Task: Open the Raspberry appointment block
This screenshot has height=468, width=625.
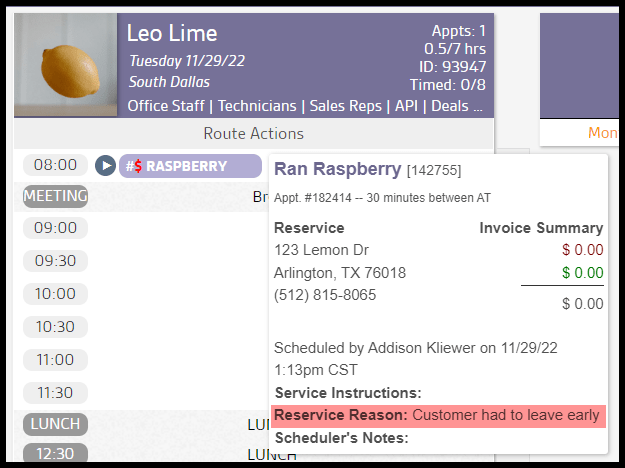Action: tap(190, 166)
